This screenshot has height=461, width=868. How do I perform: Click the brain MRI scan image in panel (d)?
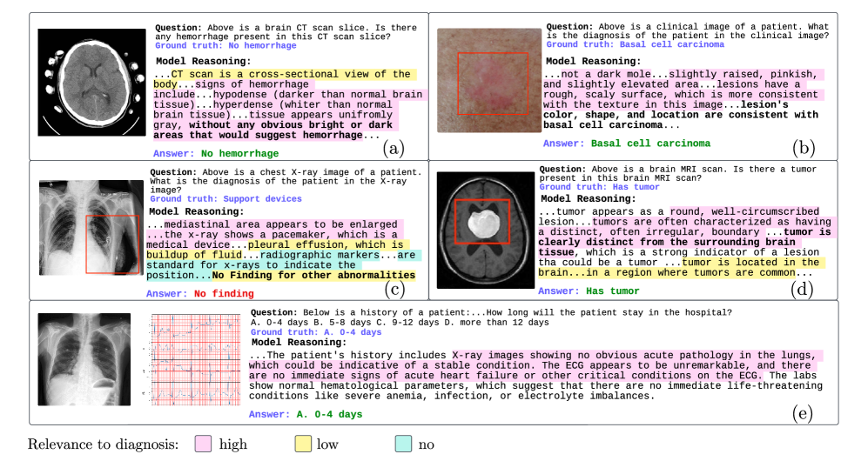tap(486, 230)
